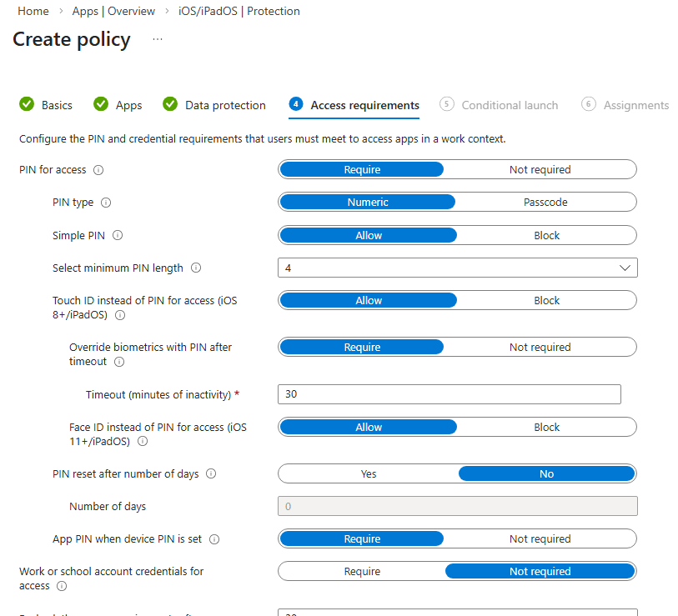This screenshot has height=616, width=678.
Task: Open the ellipsis menu beside Create policy
Action: pos(158,39)
